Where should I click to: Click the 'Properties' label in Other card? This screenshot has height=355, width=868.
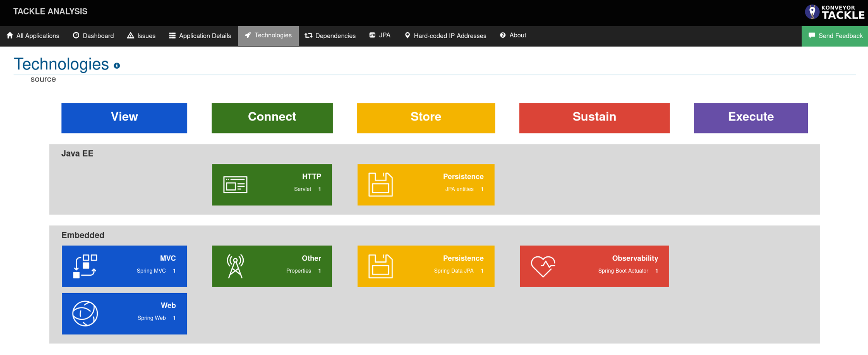pos(299,271)
